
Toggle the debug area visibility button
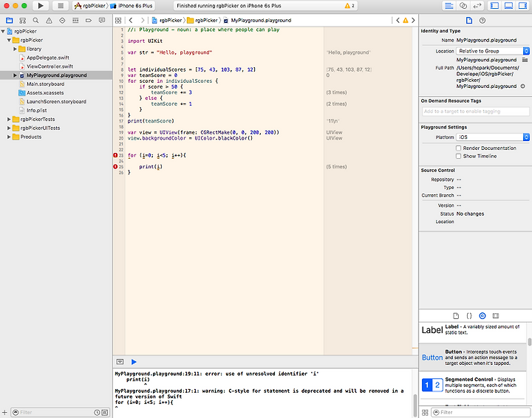[x=120, y=362]
